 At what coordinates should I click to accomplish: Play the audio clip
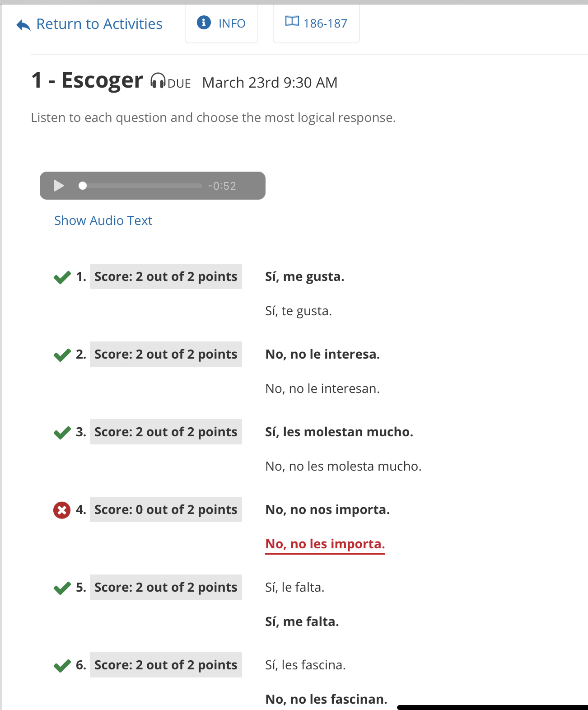click(59, 186)
